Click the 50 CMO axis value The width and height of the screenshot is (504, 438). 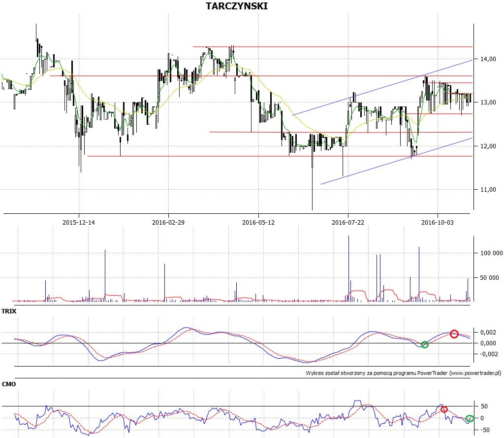tap(484, 406)
